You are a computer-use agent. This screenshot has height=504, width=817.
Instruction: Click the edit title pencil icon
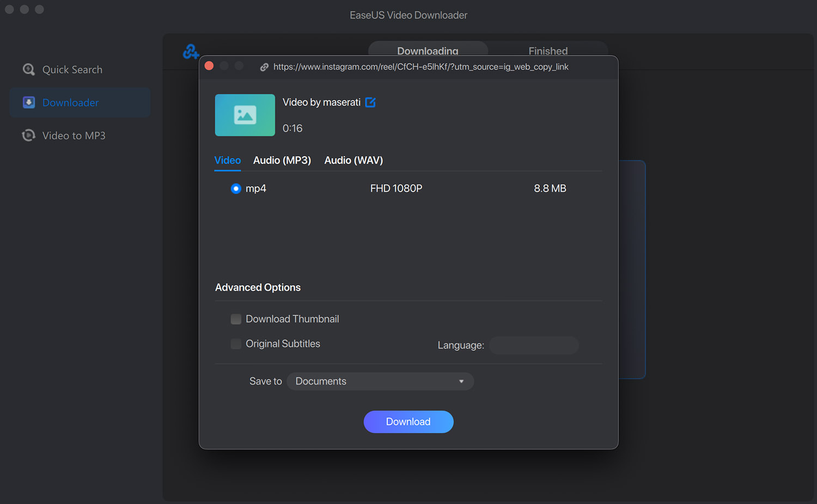[x=370, y=102]
